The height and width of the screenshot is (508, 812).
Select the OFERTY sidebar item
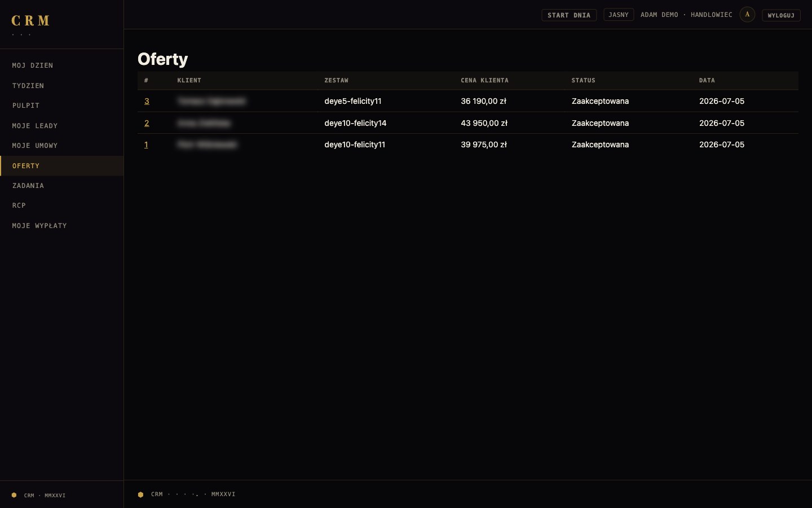[62, 166]
